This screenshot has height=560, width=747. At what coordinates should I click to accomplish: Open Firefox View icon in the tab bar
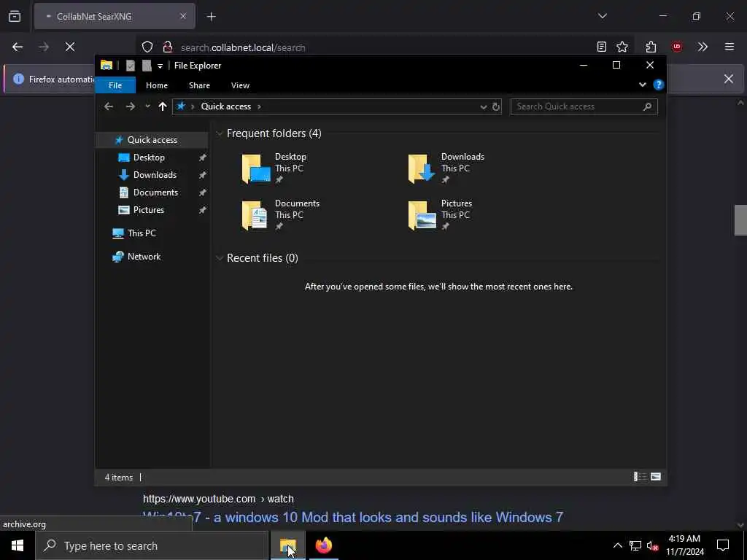(15, 16)
